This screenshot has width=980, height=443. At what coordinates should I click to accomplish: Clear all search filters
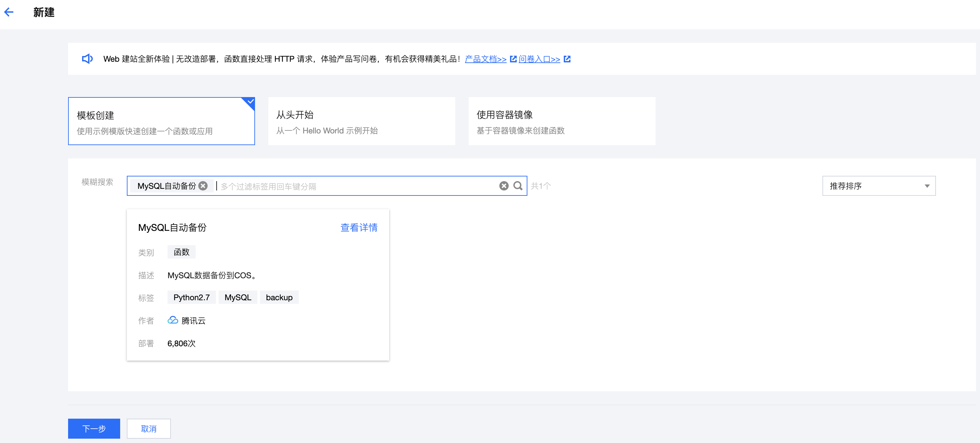pyautogui.click(x=504, y=185)
